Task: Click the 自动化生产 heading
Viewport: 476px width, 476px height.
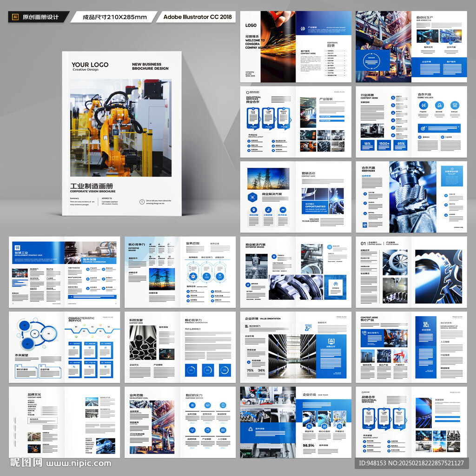Action: tap(424, 18)
